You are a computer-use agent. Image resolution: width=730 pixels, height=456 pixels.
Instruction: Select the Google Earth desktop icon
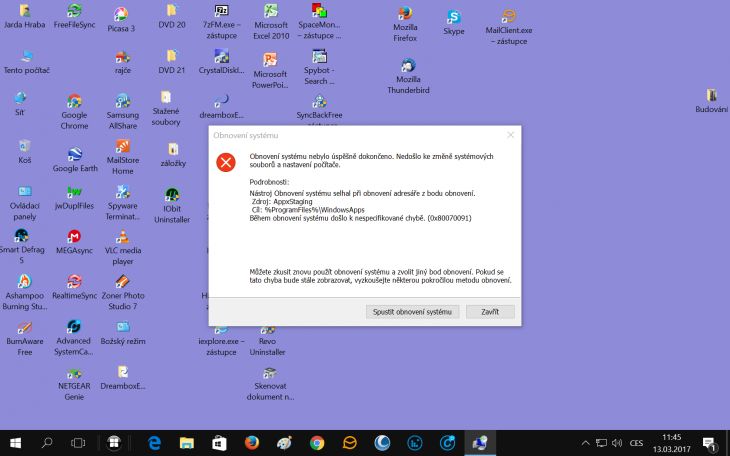(75, 160)
